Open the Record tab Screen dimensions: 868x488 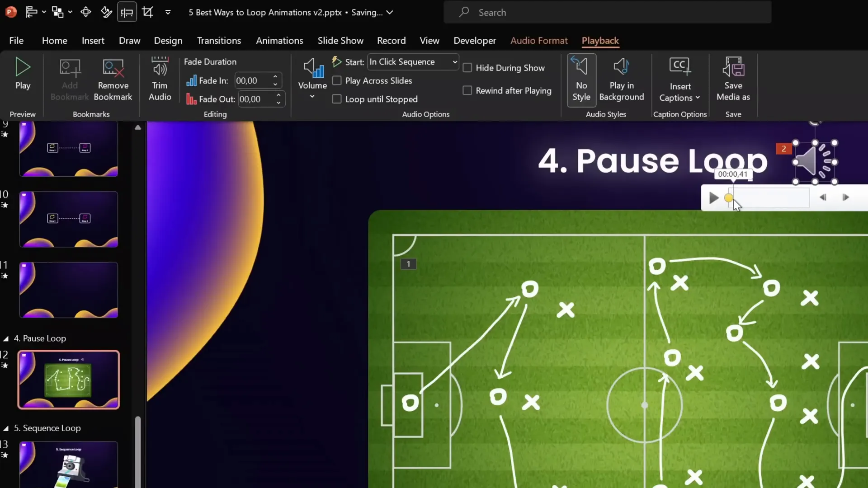392,41
